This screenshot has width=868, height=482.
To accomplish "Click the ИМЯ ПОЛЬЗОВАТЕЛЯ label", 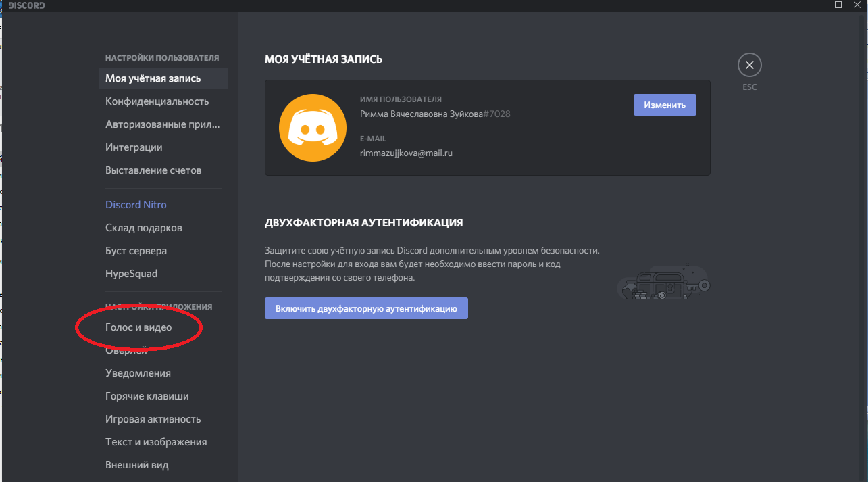I will coord(401,99).
